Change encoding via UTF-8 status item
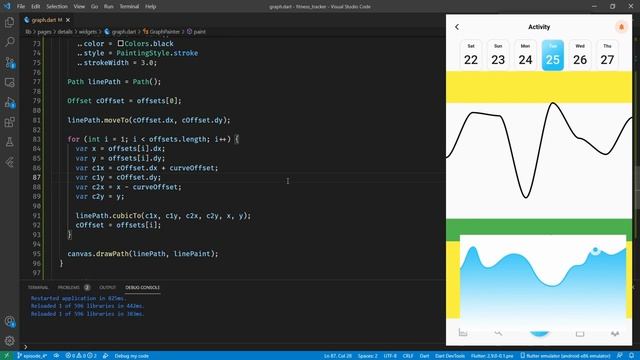This screenshot has height=360, width=640. 390,356
